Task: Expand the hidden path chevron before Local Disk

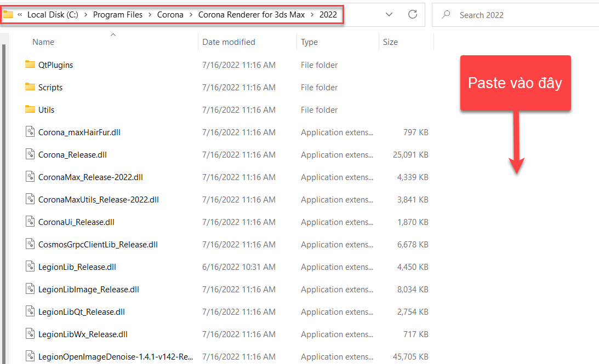Action: (x=20, y=15)
